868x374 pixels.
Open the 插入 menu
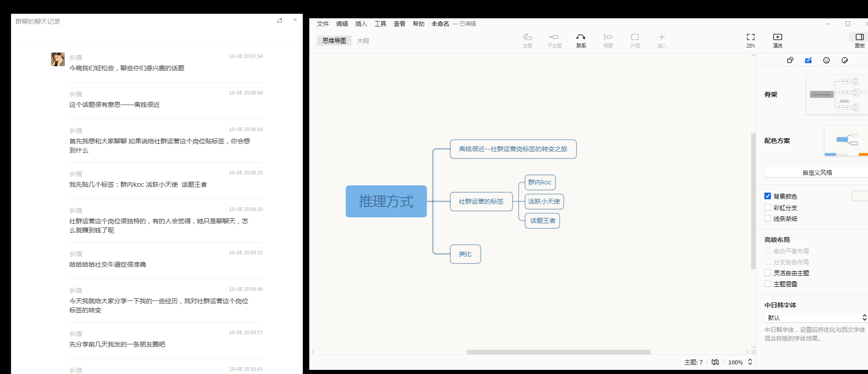(361, 24)
